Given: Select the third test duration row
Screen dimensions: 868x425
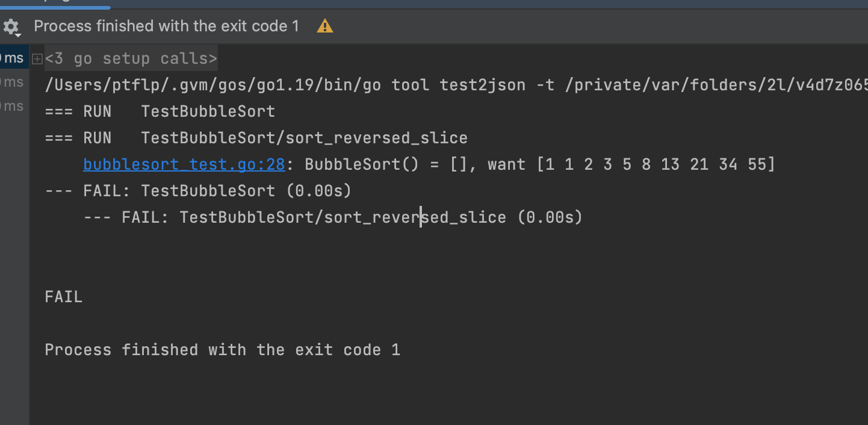Looking at the screenshot, I should 13,107.
